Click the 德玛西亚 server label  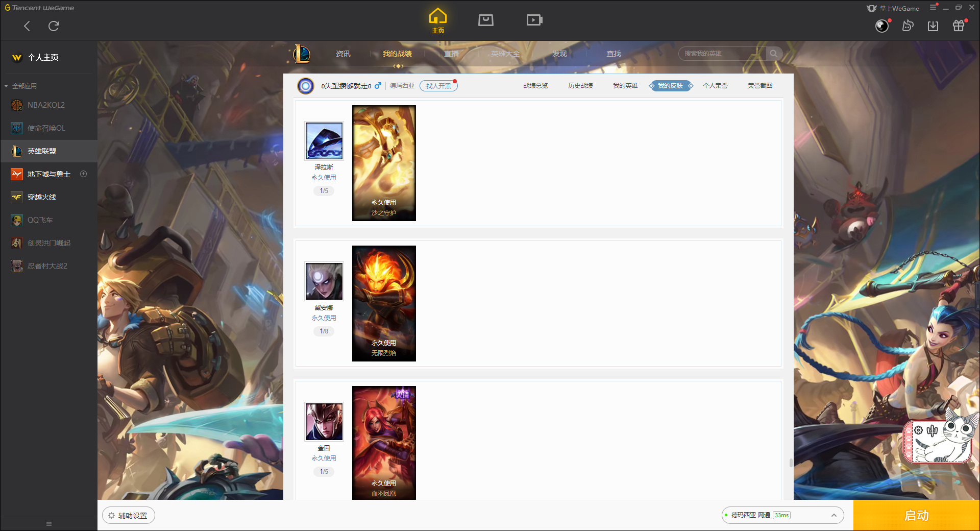tap(402, 86)
